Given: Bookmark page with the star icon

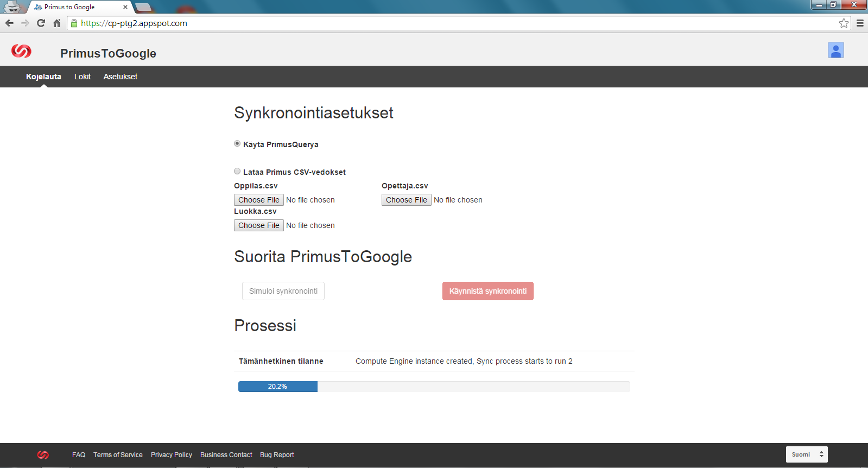Looking at the screenshot, I should point(844,23).
